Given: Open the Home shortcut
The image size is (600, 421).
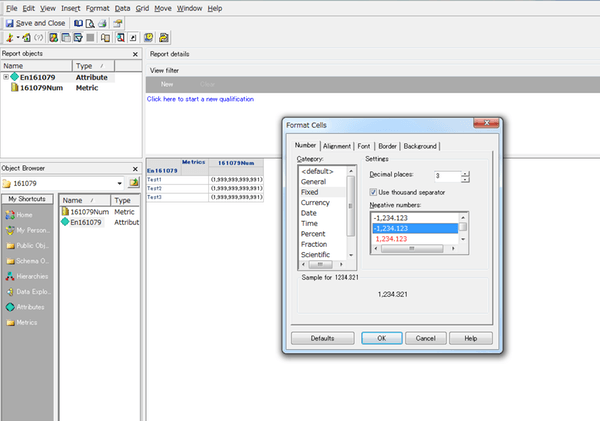Looking at the screenshot, I should click(19, 215).
